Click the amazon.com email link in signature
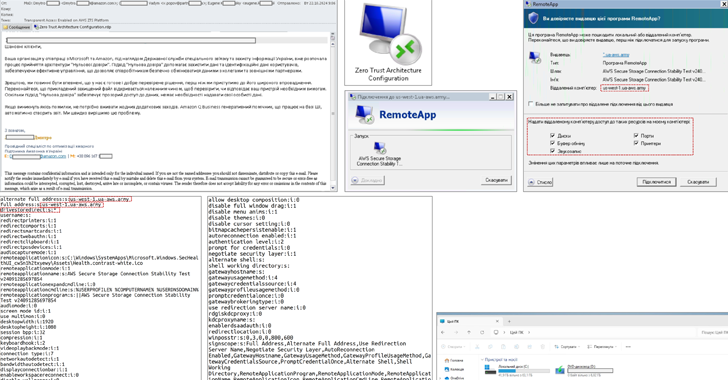 tap(52, 157)
